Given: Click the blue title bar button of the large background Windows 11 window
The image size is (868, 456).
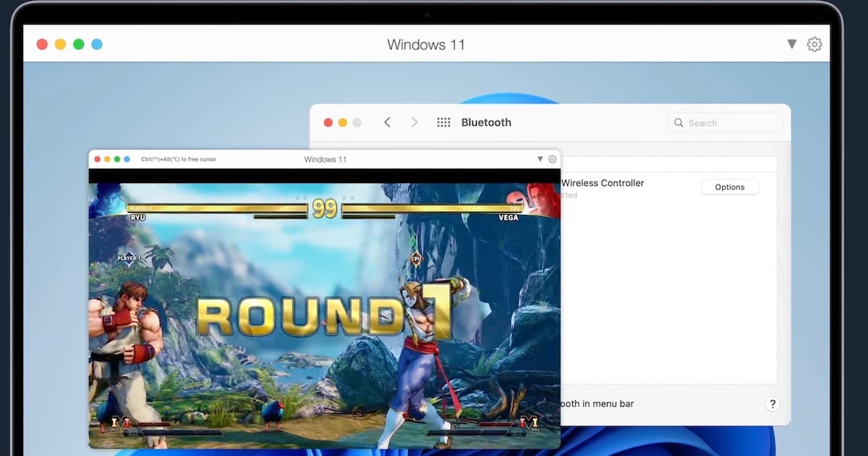Looking at the screenshot, I should click(97, 44).
